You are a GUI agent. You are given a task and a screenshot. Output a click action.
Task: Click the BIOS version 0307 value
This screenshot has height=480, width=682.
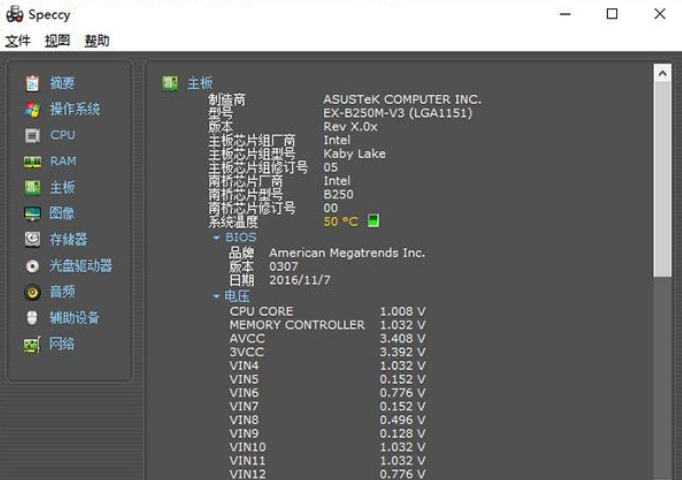point(284,267)
